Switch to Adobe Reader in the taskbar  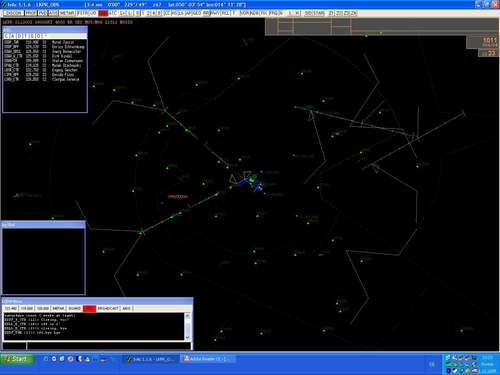click(x=207, y=359)
